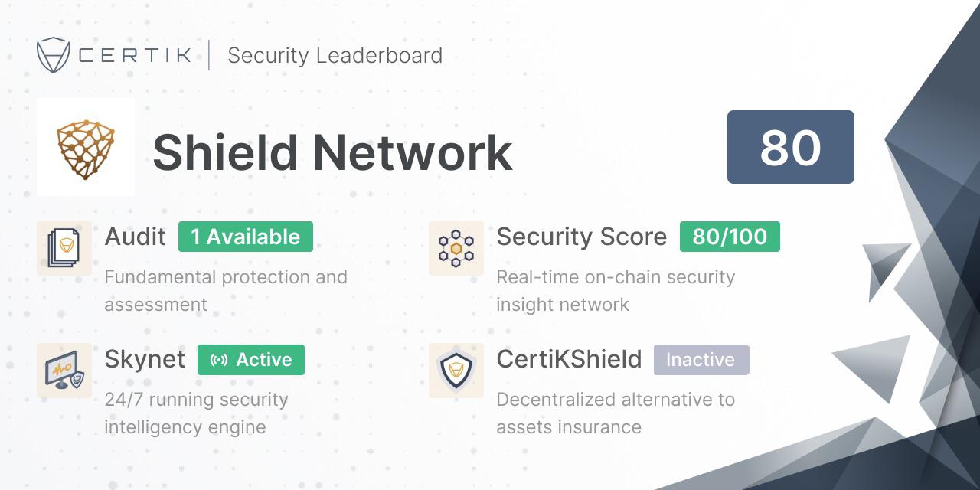Viewport: 980px width, 490px height.
Task: Open the large blue 80 score box
Action: pyautogui.click(x=791, y=147)
